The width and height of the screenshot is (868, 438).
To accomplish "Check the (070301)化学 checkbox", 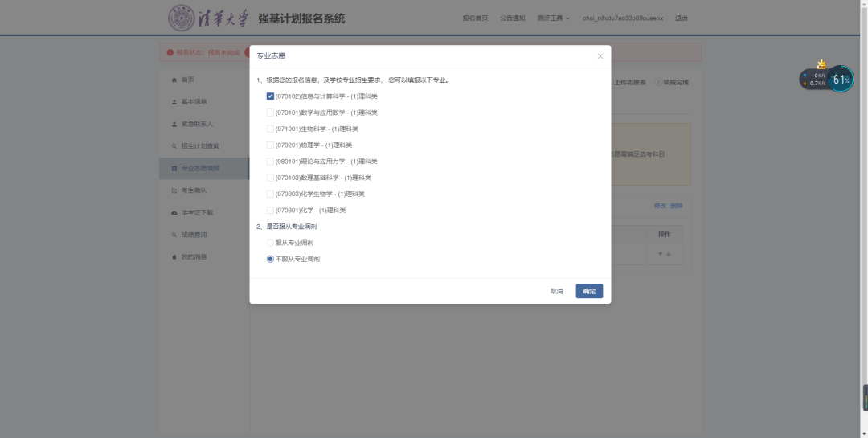I will 270,211.
